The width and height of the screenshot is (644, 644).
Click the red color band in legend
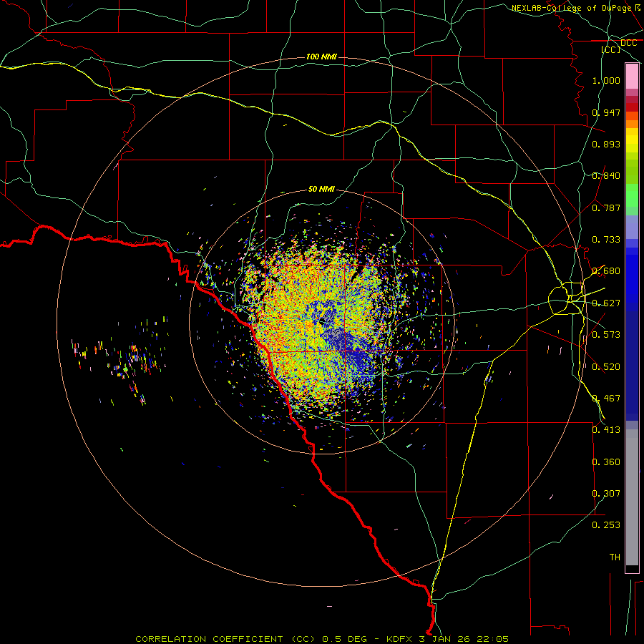632,107
